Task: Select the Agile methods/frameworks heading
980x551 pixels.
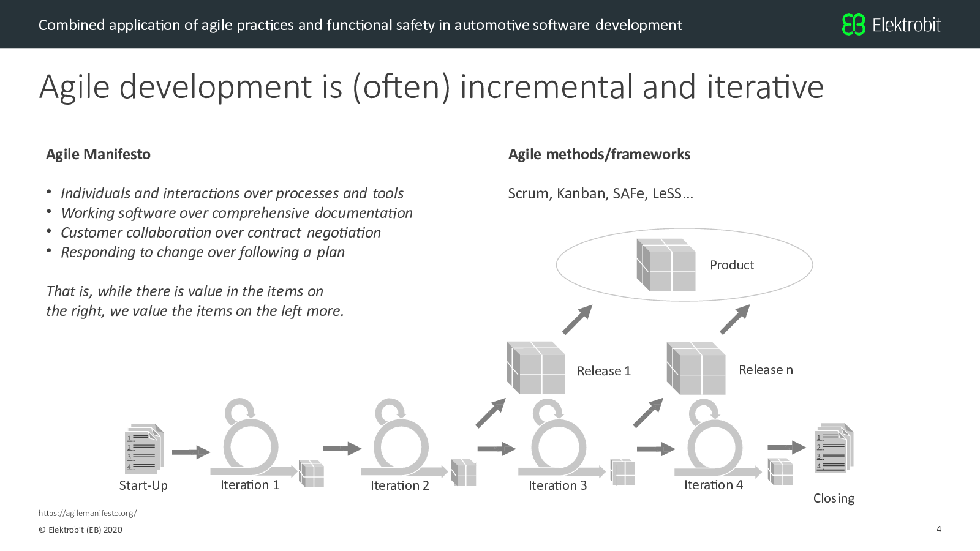Action: [599, 154]
